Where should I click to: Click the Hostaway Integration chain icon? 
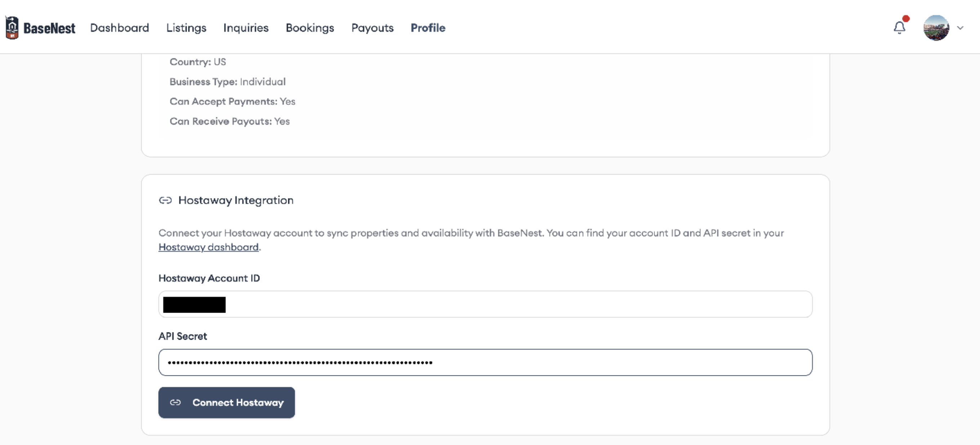pos(165,200)
